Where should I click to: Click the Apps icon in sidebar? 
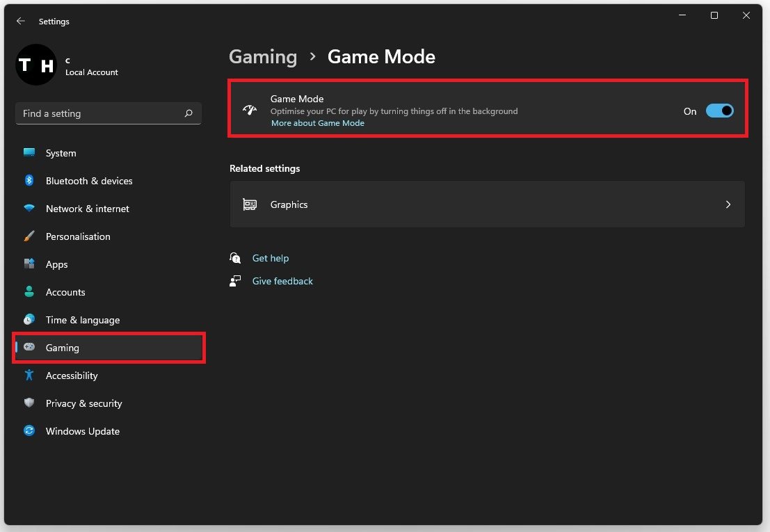coord(29,264)
